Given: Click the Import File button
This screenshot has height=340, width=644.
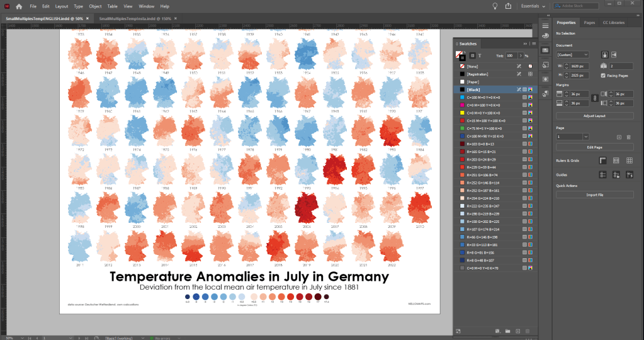Looking at the screenshot, I should click(594, 195).
